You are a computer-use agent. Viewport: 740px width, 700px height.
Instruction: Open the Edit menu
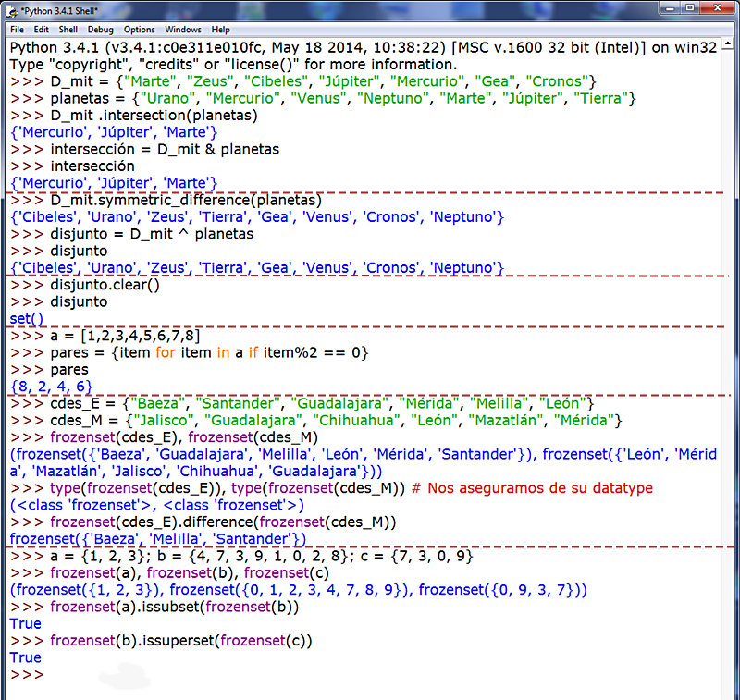[x=41, y=29]
